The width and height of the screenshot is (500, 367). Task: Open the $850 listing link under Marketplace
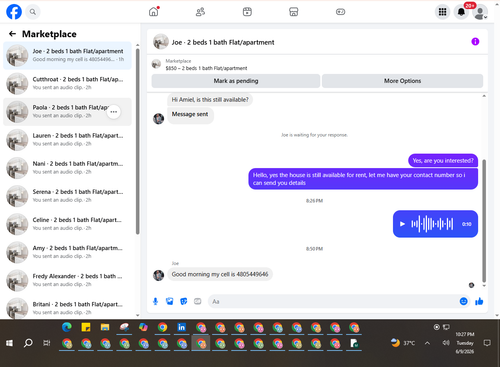[x=206, y=68]
